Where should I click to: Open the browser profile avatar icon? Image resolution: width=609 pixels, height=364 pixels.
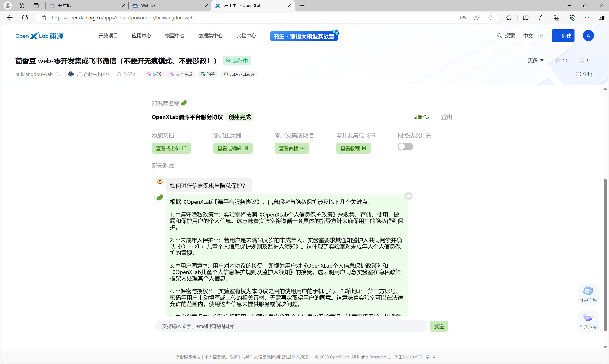(x=8, y=5)
